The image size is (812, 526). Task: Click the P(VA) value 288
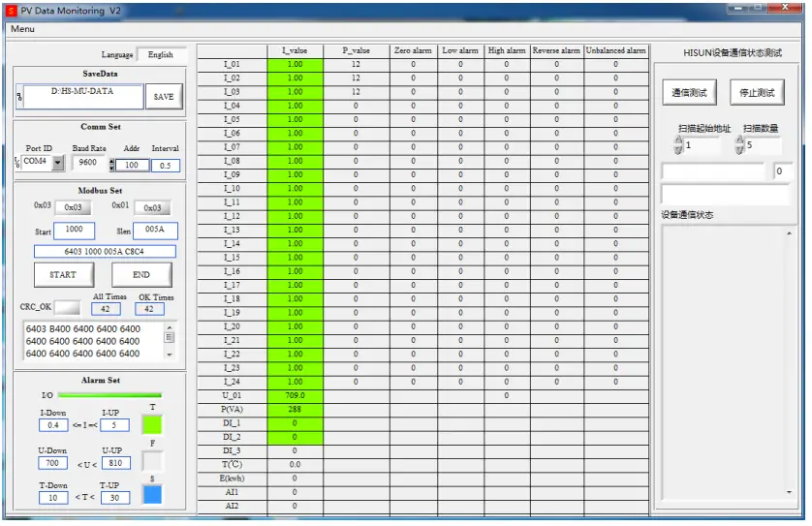pyautogui.click(x=296, y=409)
